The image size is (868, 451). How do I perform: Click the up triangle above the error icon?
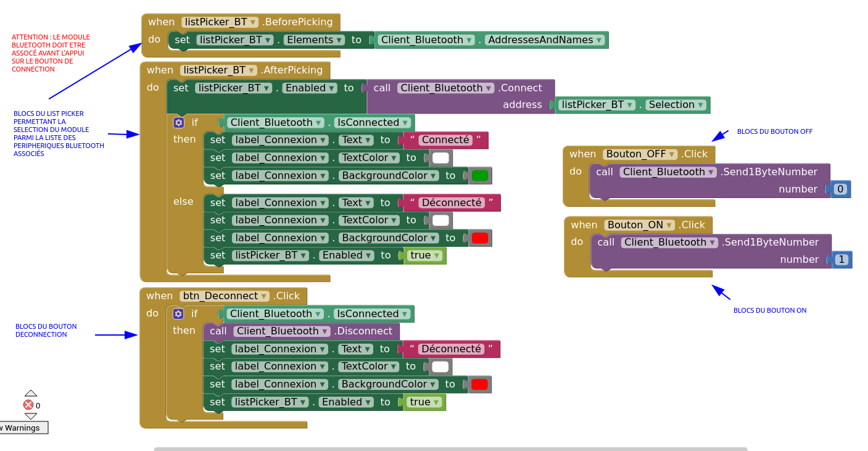point(31,393)
